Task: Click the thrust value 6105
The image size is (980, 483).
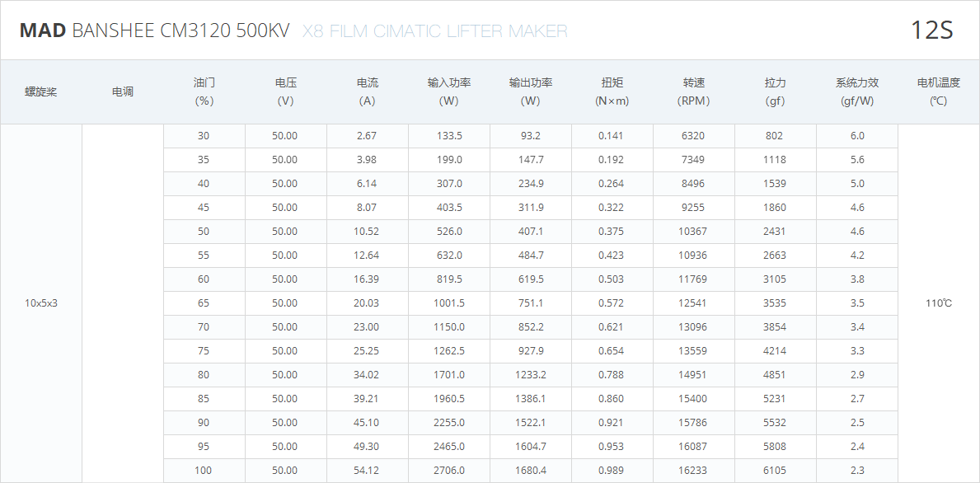Action: pos(775,470)
